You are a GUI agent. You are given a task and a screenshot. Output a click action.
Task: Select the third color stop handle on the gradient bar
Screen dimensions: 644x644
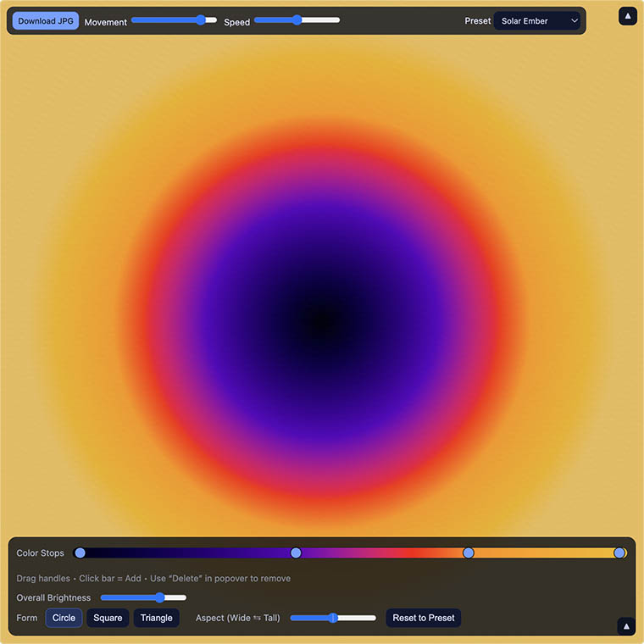point(469,552)
